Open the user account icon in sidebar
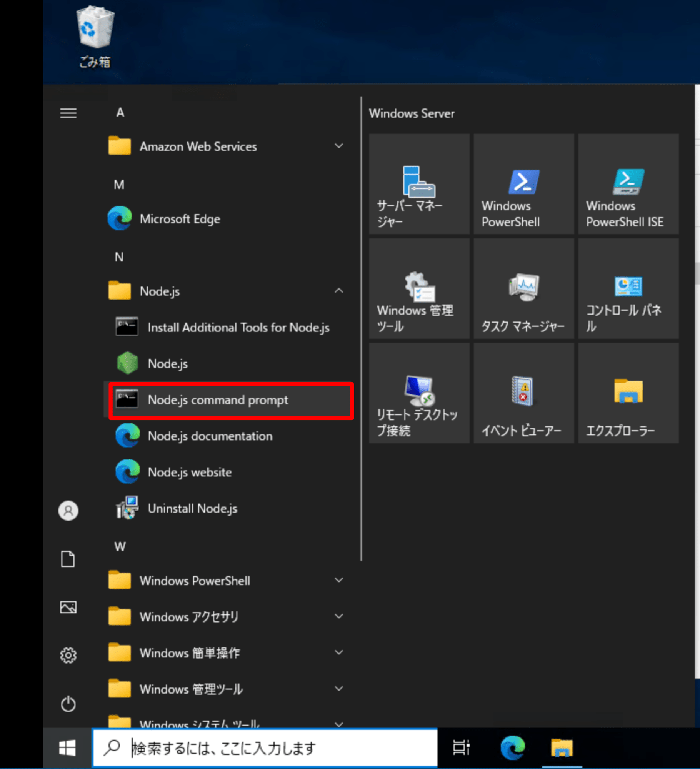 [x=68, y=511]
